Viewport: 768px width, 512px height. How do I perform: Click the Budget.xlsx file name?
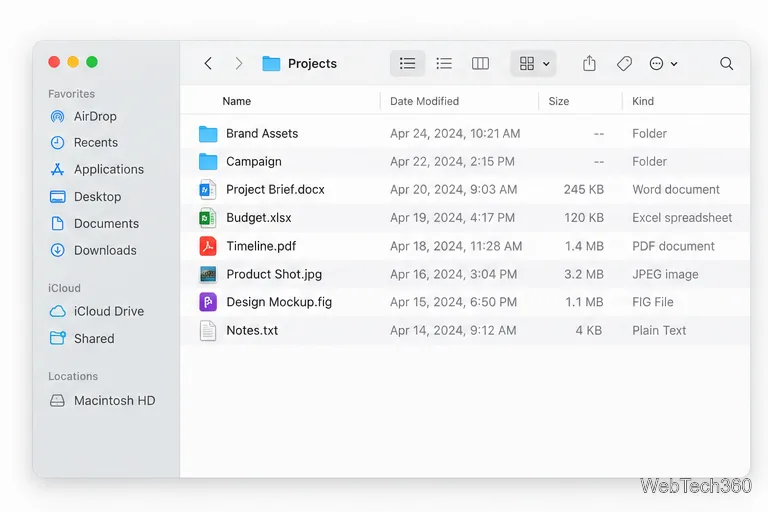259,218
